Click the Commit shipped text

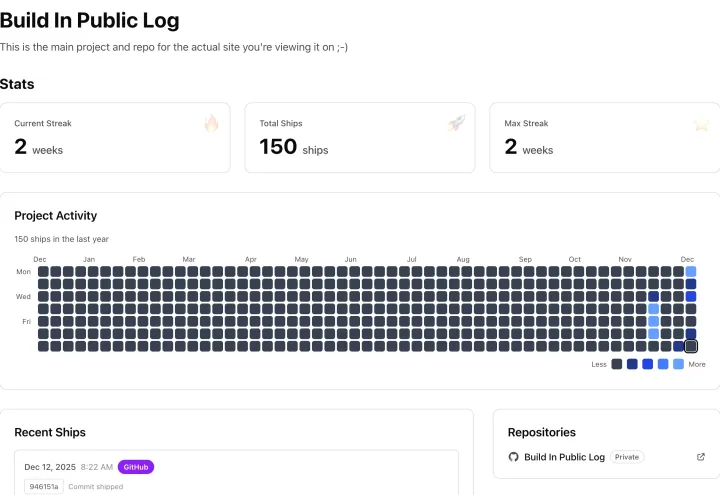point(96,487)
